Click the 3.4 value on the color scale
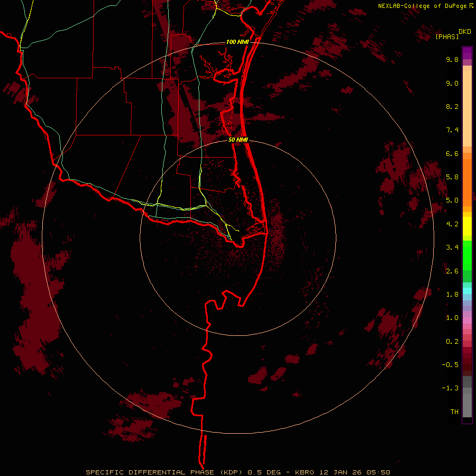 point(452,248)
